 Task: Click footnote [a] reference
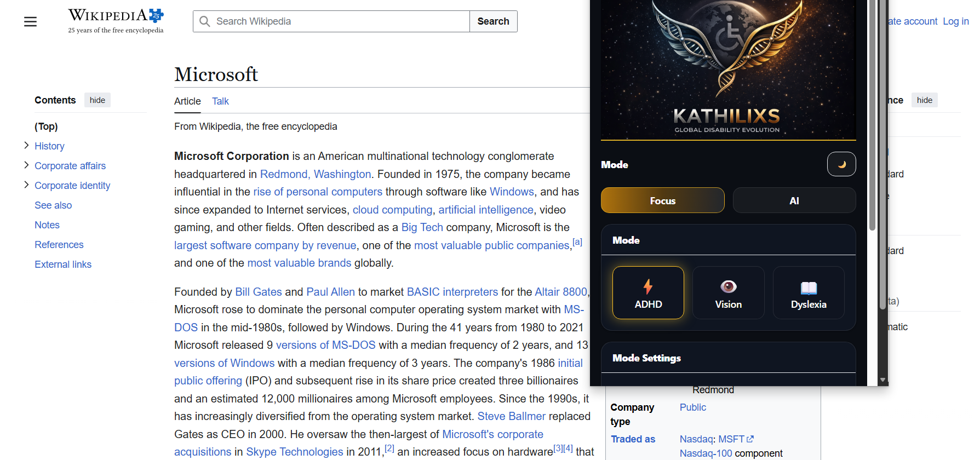[577, 242]
